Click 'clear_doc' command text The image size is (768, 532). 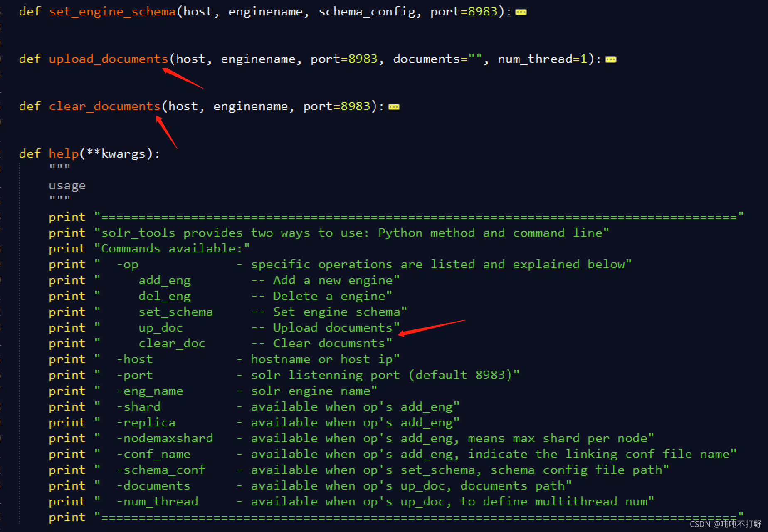[x=172, y=344]
